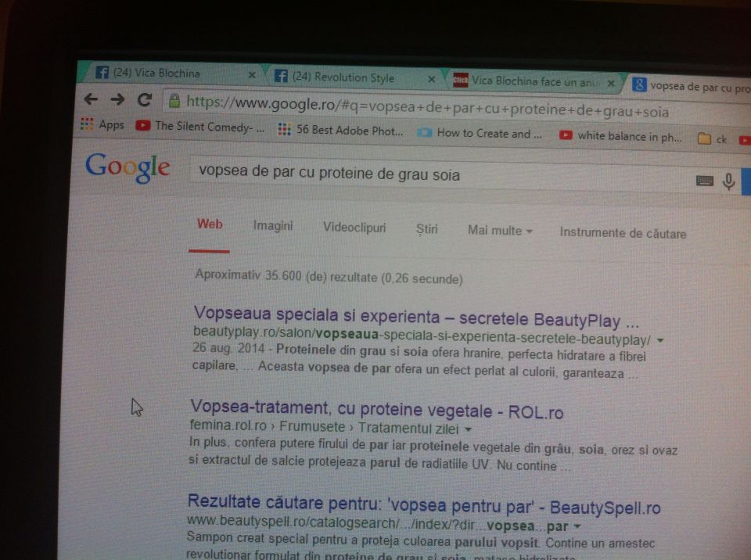The width and height of the screenshot is (751, 560).
Task: Close the Vica Blochina Facebook tab
Action: 252,75
